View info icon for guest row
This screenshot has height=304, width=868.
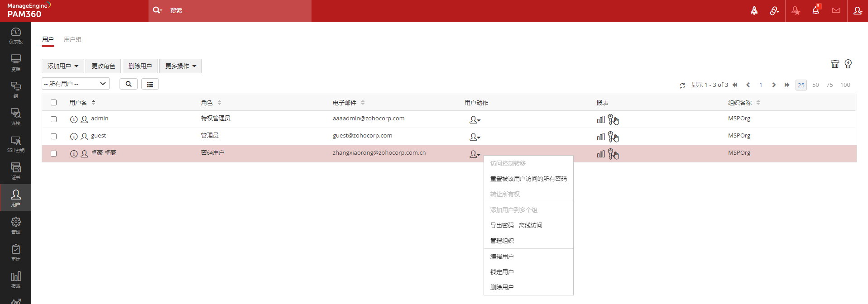[74, 137]
